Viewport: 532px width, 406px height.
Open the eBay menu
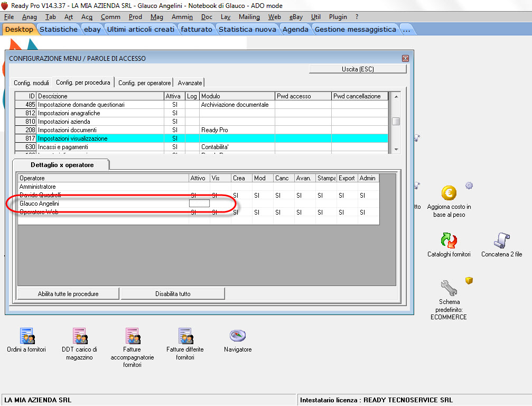296,16
